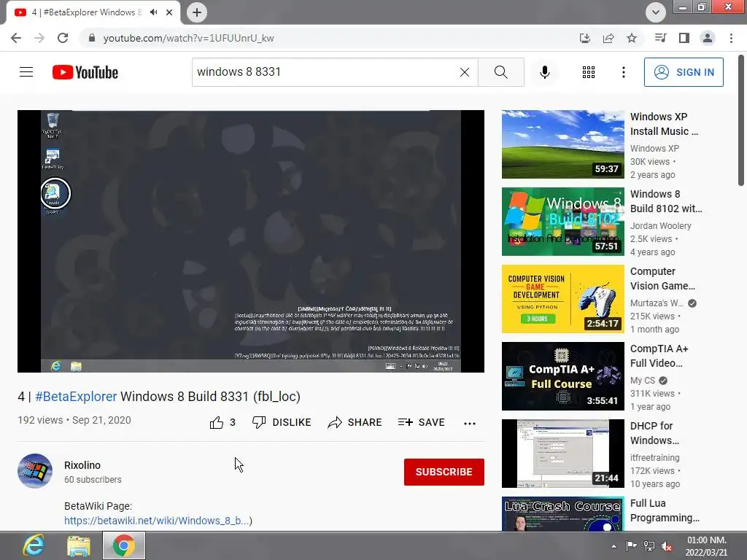
Task: Open Computer Vision Game Development thumbnail
Action: 562,299
